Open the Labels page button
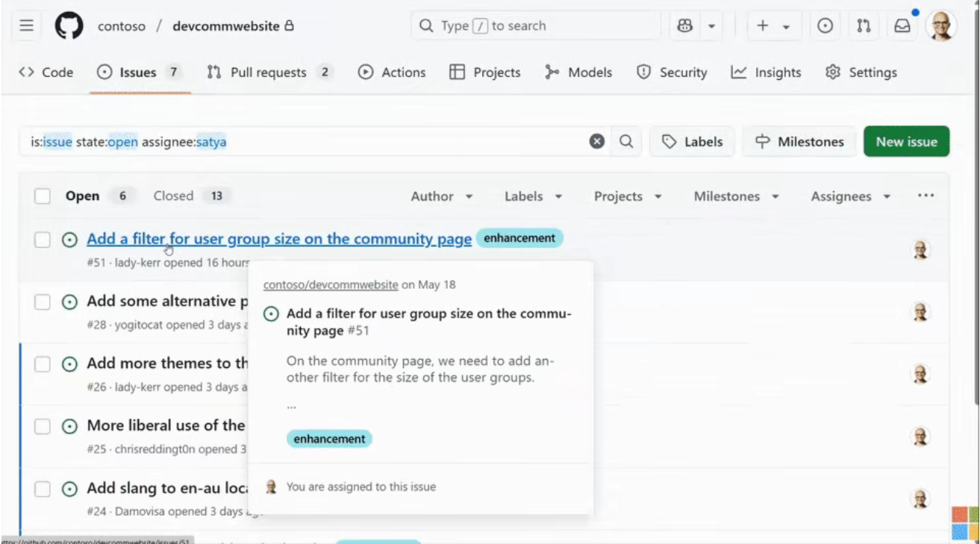Image resolution: width=980 pixels, height=544 pixels. (692, 142)
